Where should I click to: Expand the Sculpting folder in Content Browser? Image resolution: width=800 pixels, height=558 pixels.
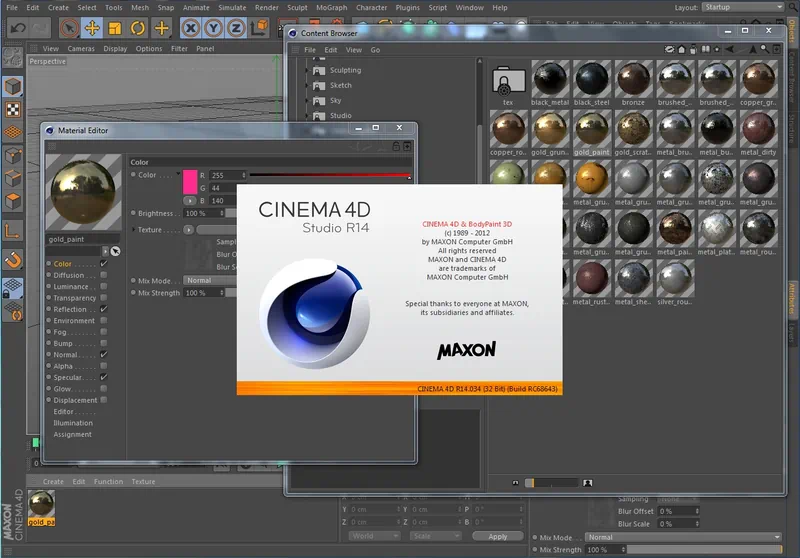click(x=307, y=70)
